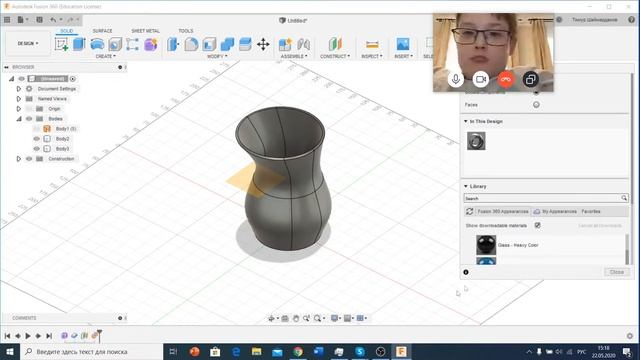Open the File menu icon
Viewport: 640px width, 360px height.
tap(21, 20)
